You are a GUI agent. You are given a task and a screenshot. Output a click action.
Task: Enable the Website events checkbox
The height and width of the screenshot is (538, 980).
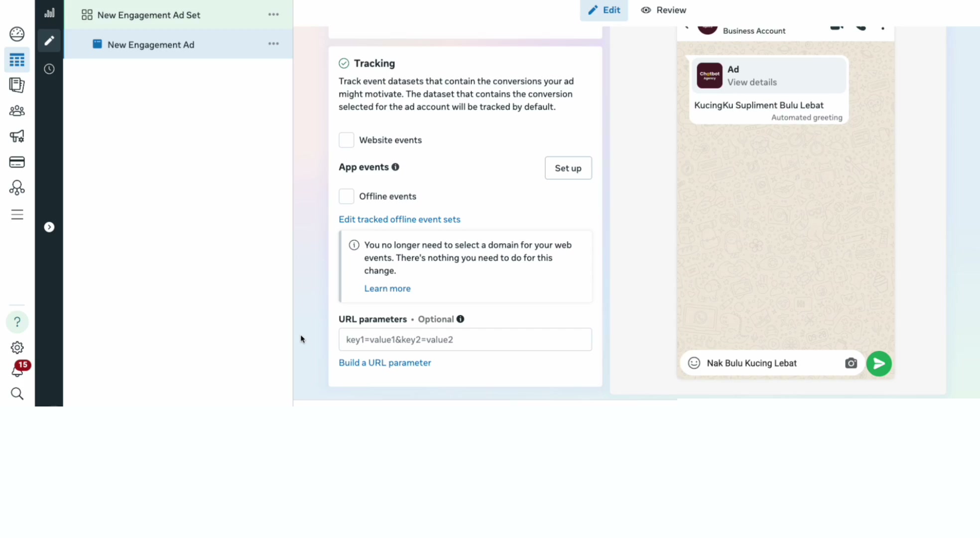pos(346,140)
